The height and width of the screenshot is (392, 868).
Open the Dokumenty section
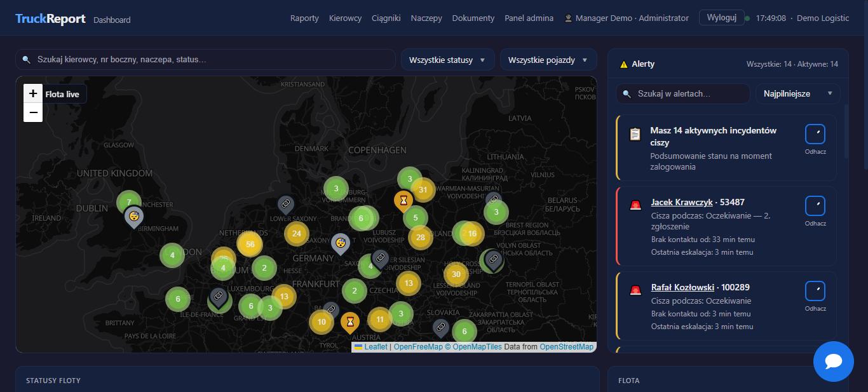[473, 18]
